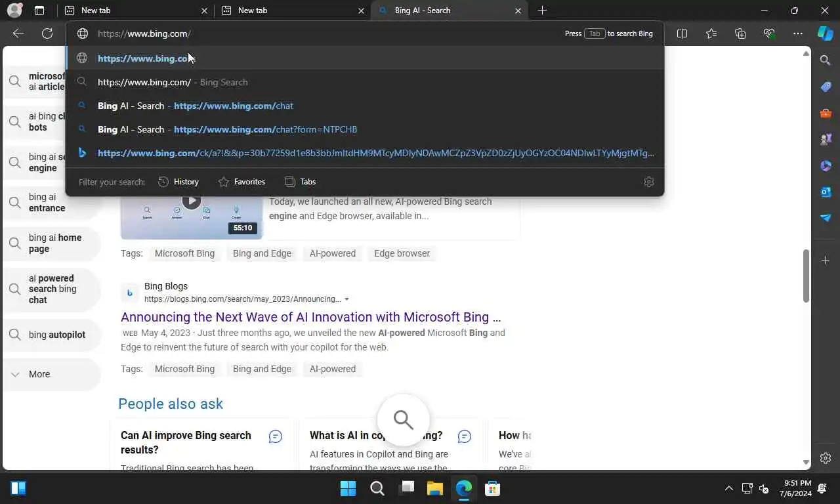Choose the long bing.com/ck/a suggestion
Viewport: 840px width, 504px height.
pyautogui.click(x=365, y=153)
